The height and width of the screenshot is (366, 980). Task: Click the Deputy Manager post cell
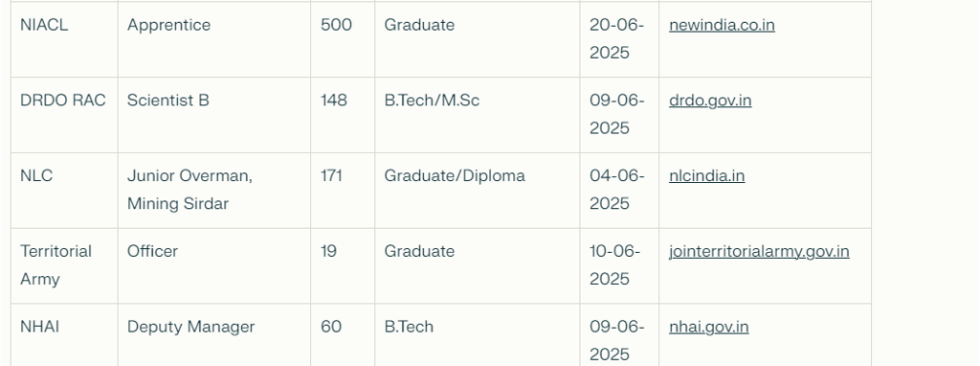213,335
